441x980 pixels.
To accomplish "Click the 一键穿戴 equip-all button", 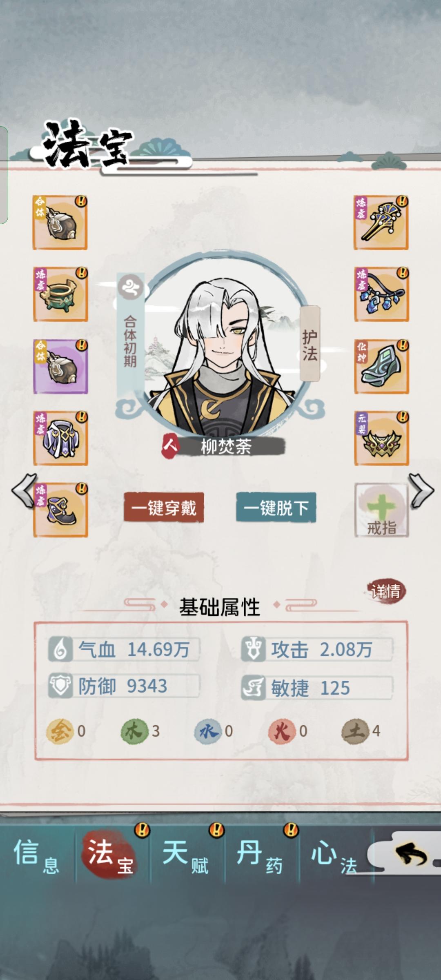I will (164, 508).
